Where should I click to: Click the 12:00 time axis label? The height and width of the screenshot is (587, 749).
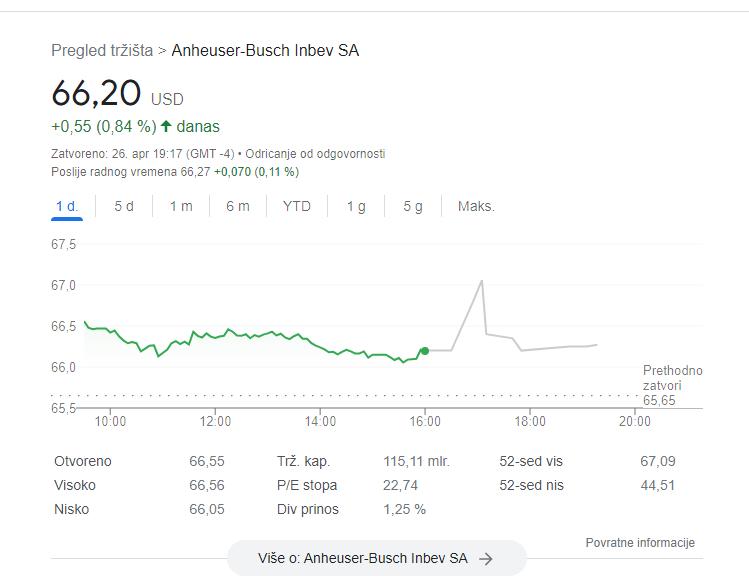[x=215, y=421]
